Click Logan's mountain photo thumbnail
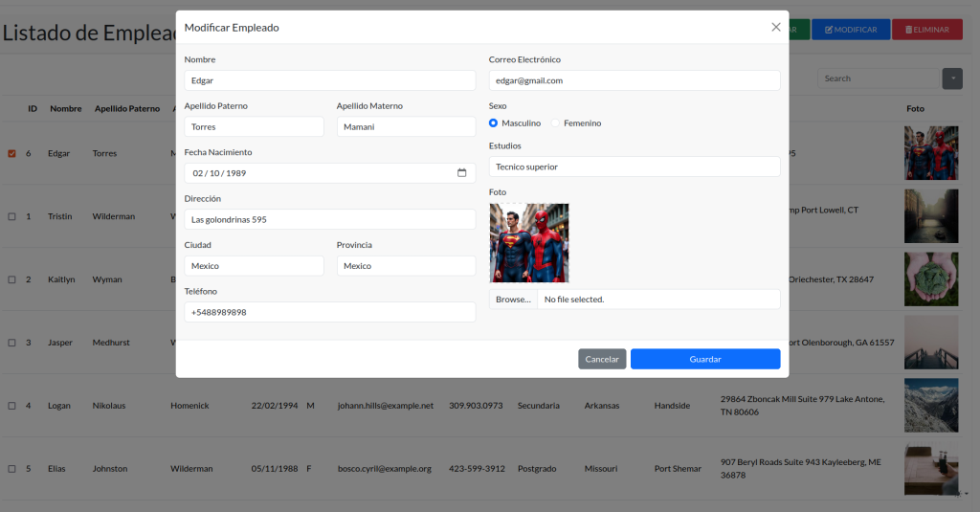The height and width of the screenshot is (512, 980). pyautogui.click(x=931, y=405)
